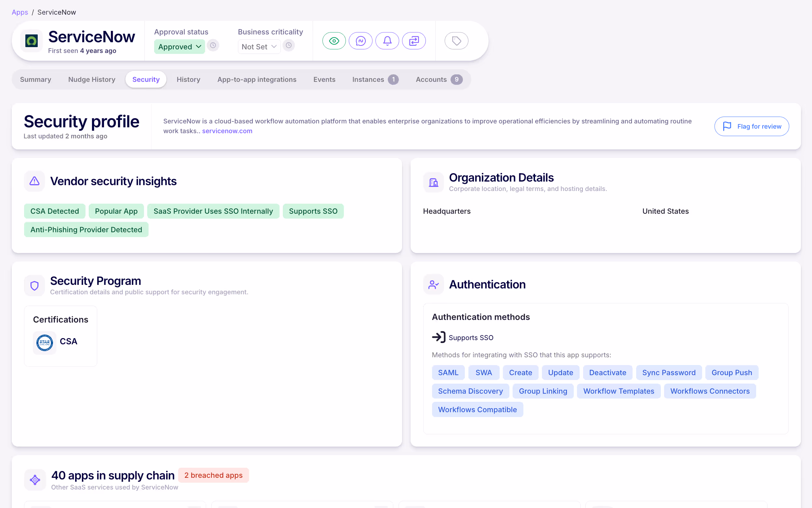Click the SWA method tag
The height and width of the screenshot is (508, 812).
click(483, 373)
